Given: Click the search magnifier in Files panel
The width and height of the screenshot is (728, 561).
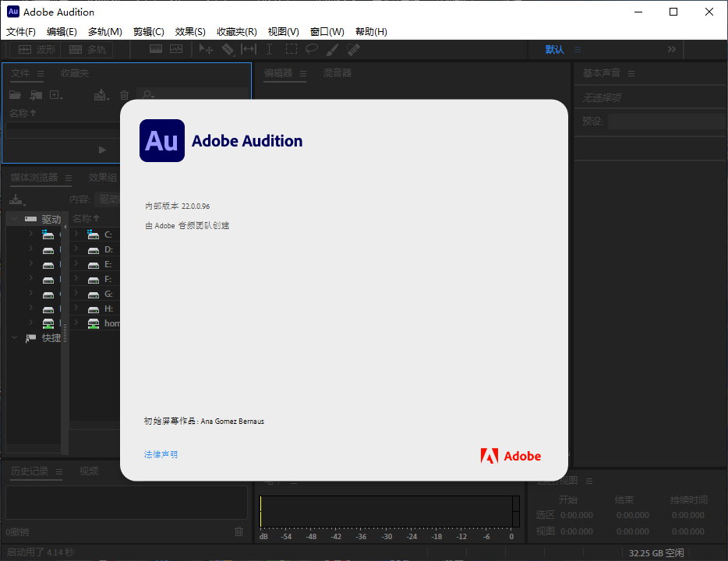Looking at the screenshot, I should (148, 94).
